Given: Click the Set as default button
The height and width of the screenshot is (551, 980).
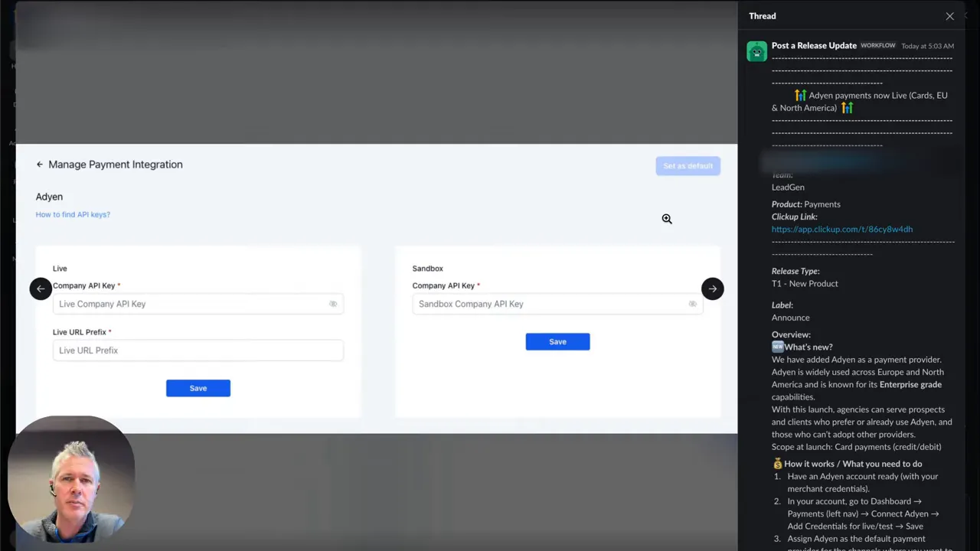Looking at the screenshot, I should click(688, 165).
